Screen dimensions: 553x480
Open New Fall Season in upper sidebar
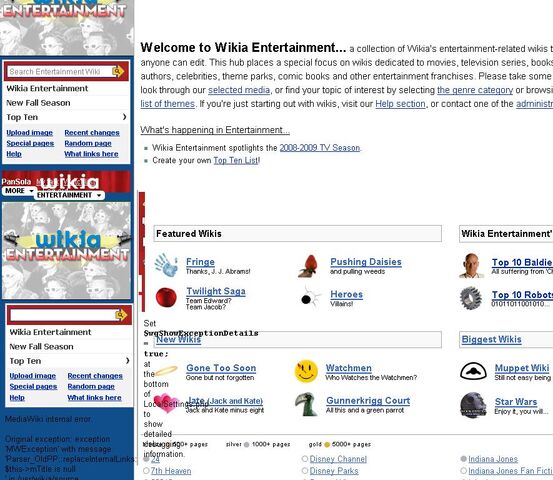(x=38, y=103)
